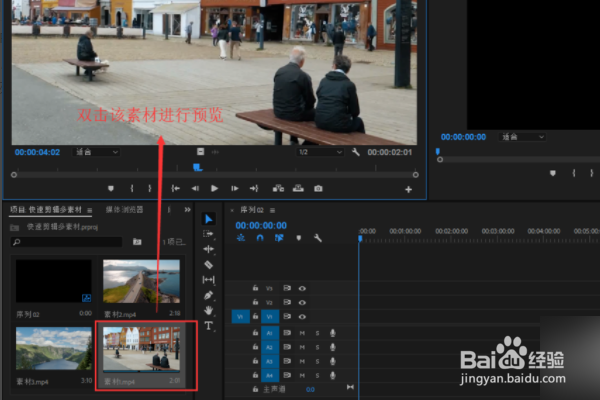This screenshot has width=600, height=400.
Task: Select the Selection arrow tool
Action: point(209,219)
